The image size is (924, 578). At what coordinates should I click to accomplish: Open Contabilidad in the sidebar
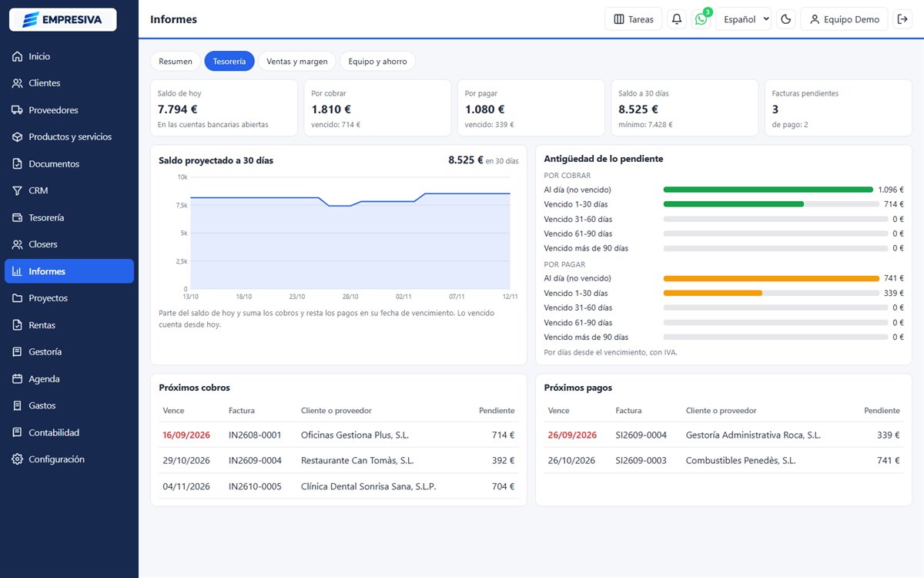[x=69, y=432]
